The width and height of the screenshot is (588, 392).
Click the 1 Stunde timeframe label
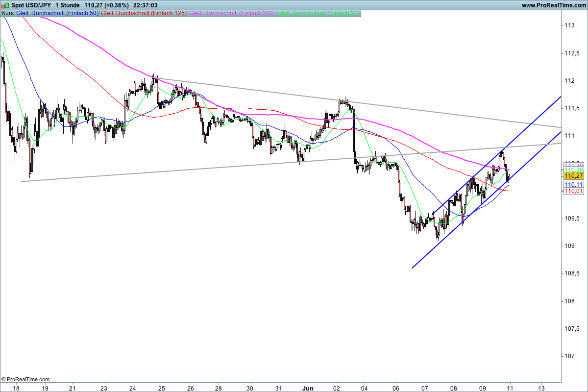tap(67, 5)
